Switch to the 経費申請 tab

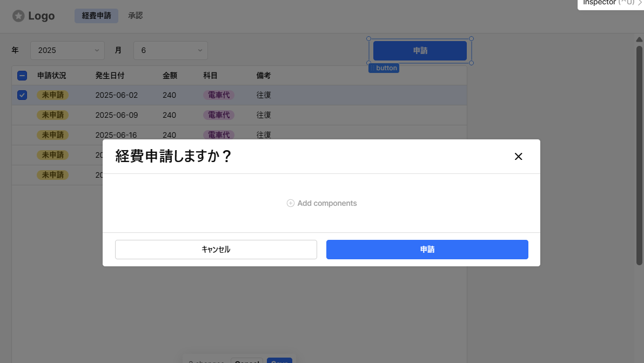point(97,16)
